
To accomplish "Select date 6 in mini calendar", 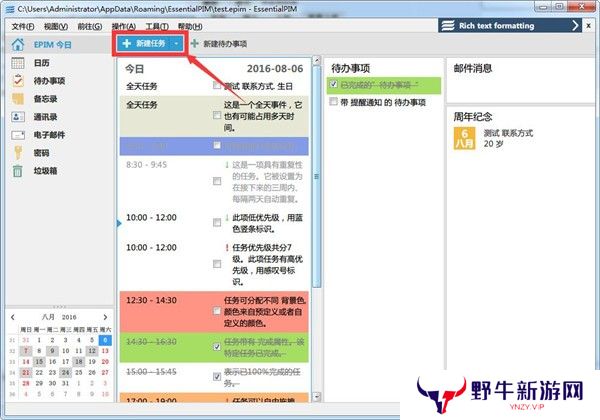I will click(105, 340).
